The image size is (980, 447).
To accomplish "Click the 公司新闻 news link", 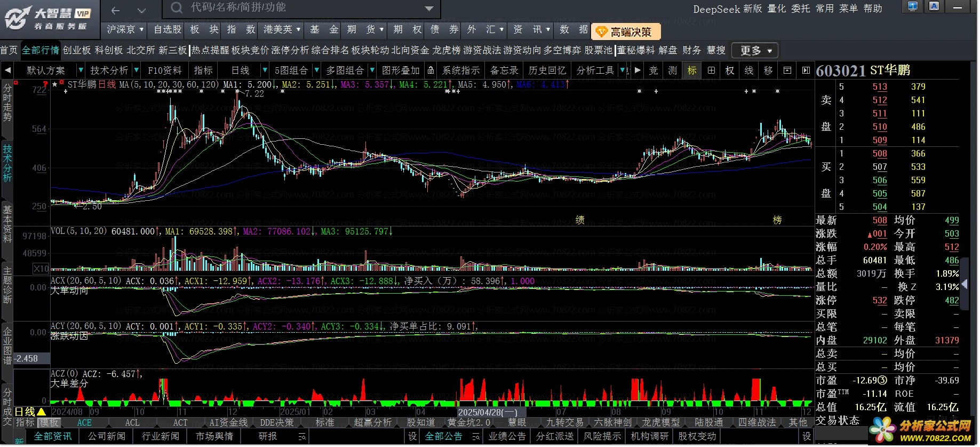I will 107,436.
